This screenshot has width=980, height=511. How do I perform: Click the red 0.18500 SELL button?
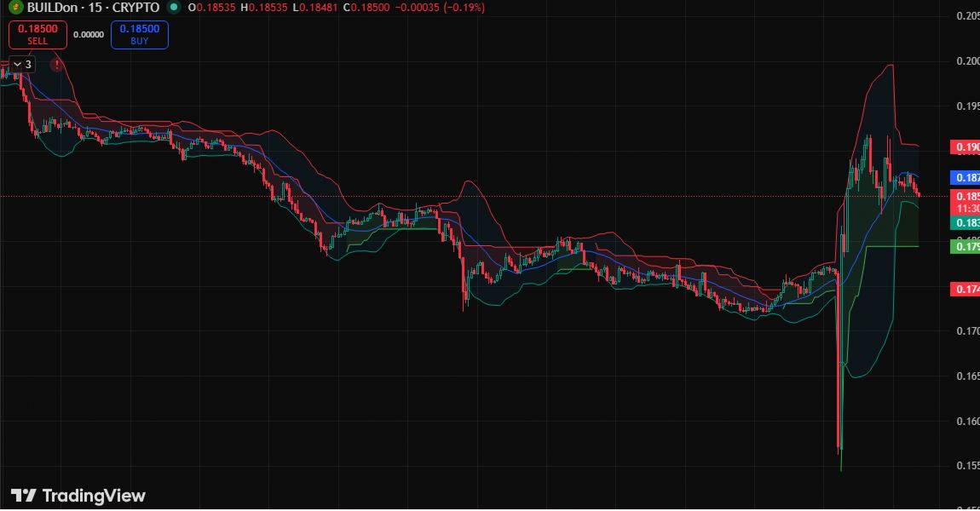click(x=37, y=34)
